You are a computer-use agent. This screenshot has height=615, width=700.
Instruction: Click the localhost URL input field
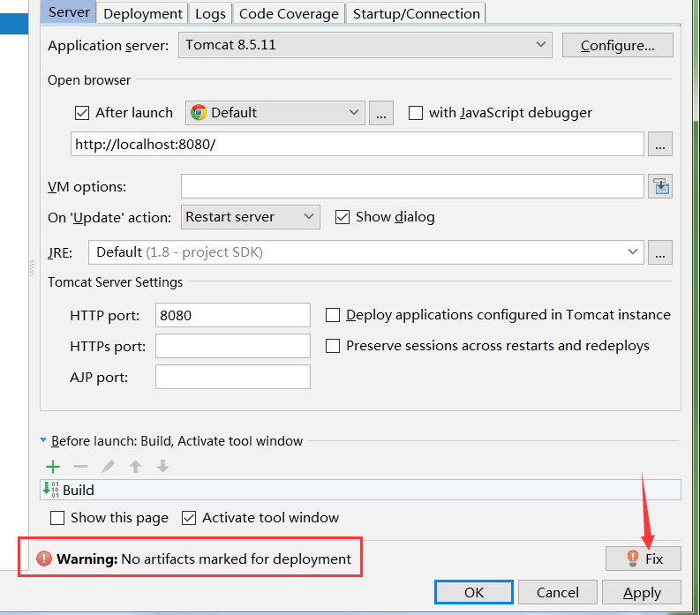(x=358, y=144)
